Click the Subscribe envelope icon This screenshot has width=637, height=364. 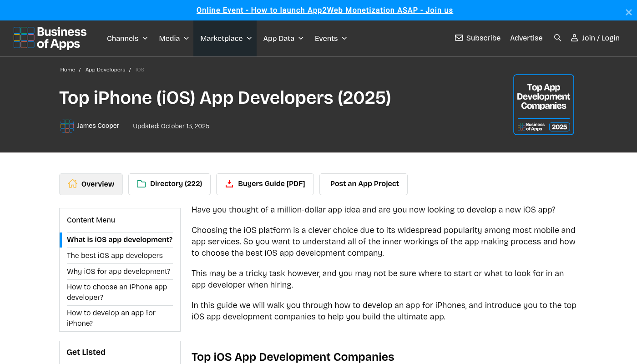(x=459, y=38)
